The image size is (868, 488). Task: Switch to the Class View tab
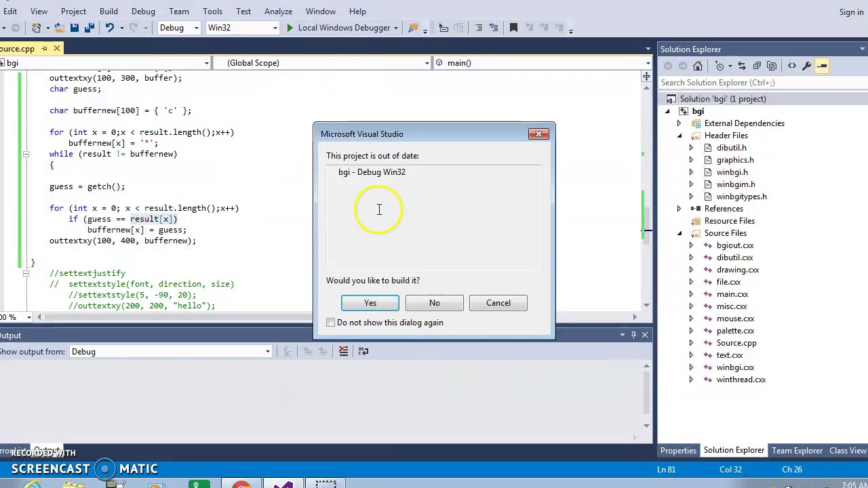point(848,451)
